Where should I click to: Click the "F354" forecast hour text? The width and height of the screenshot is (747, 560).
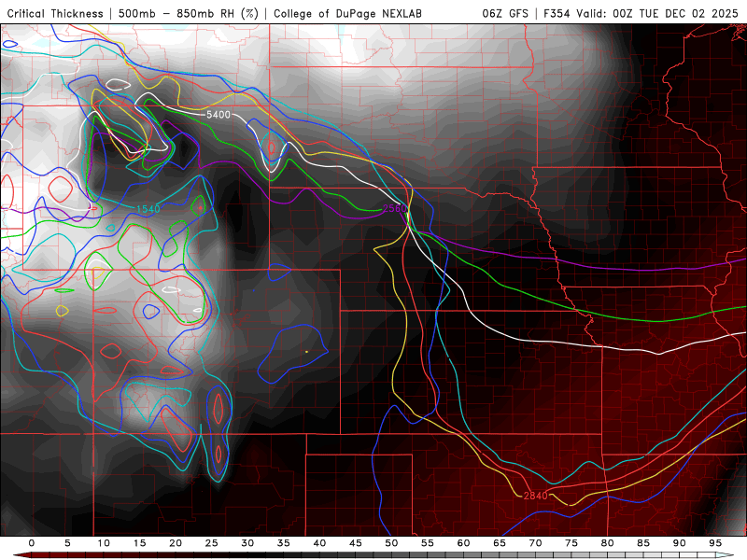[x=557, y=13]
